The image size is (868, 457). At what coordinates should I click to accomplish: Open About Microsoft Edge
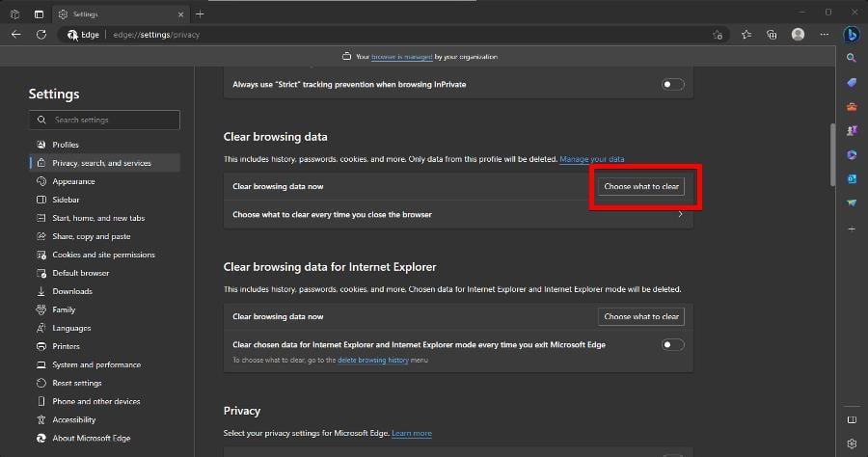coord(104,438)
